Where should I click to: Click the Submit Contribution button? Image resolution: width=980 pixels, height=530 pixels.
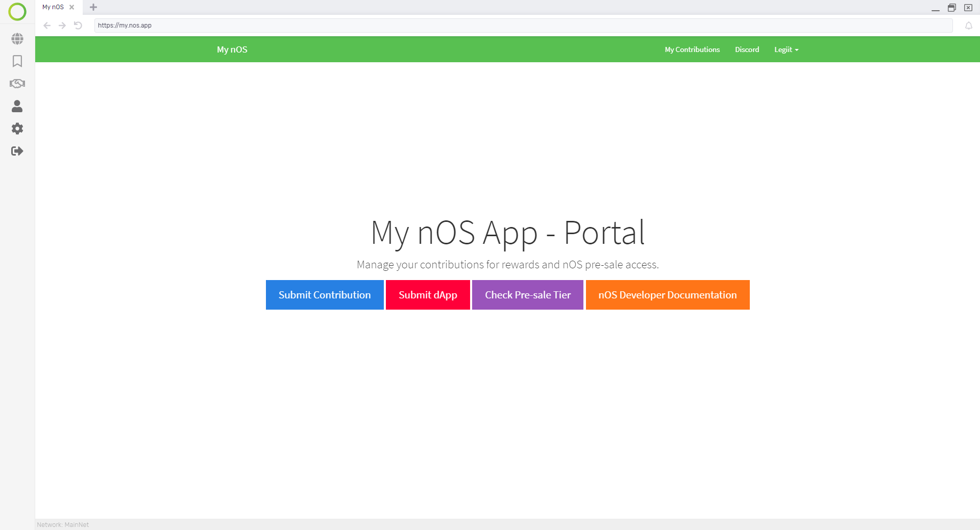tap(325, 295)
